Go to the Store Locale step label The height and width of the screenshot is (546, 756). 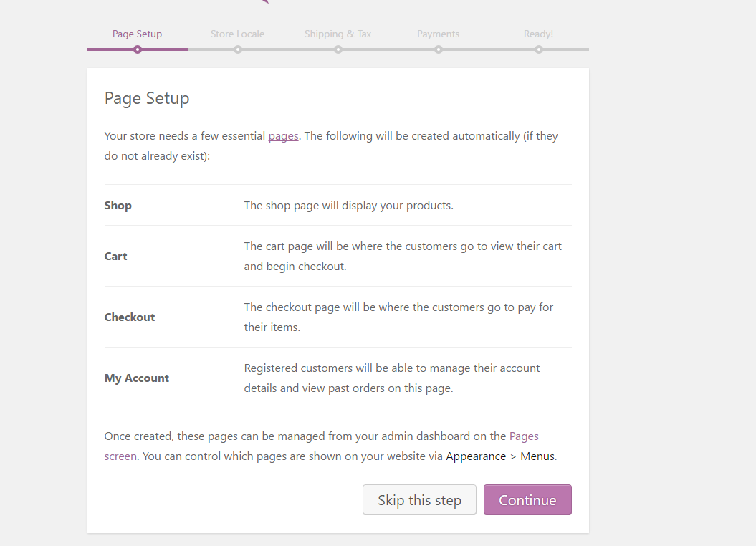[x=237, y=34]
